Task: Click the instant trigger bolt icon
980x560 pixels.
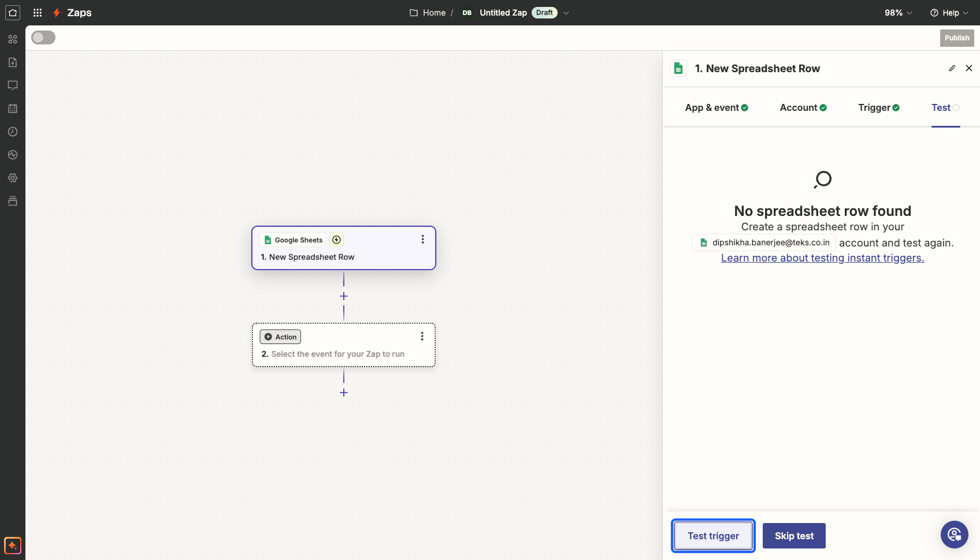Action: [x=336, y=240]
